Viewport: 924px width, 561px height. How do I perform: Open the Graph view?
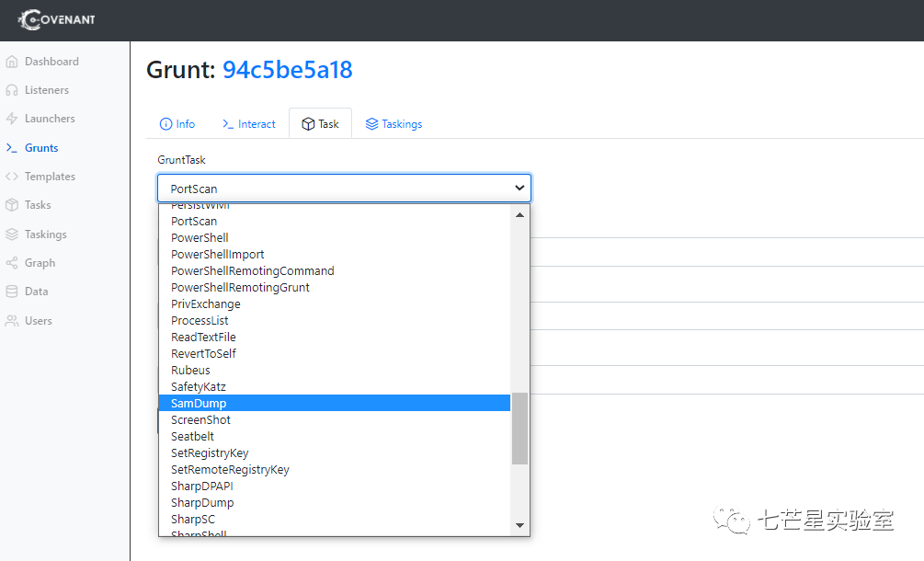40,263
